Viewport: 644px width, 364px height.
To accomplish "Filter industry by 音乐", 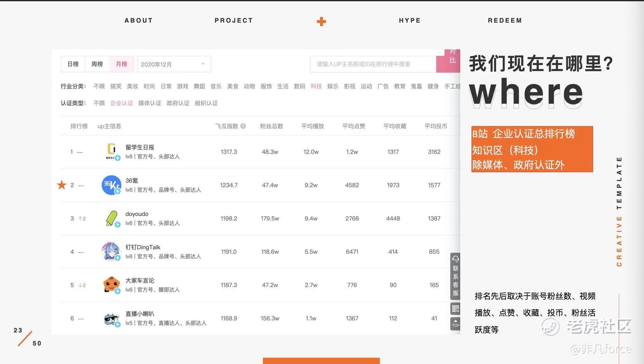I will pyautogui.click(x=216, y=86).
